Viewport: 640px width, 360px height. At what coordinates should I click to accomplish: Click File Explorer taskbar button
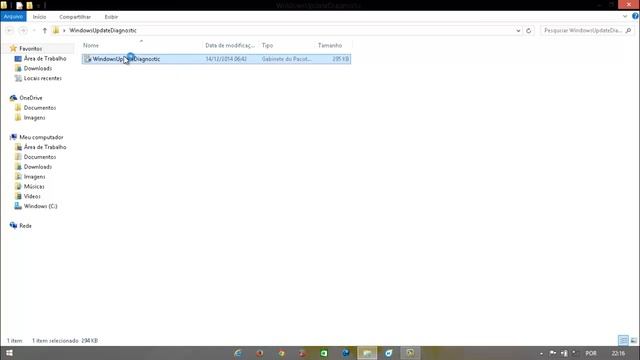point(367,353)
